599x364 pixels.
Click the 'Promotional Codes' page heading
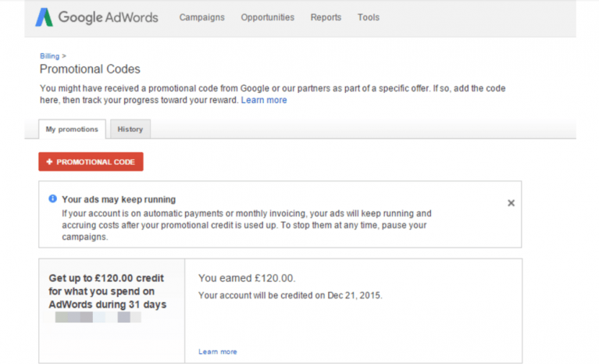(90, 70)
